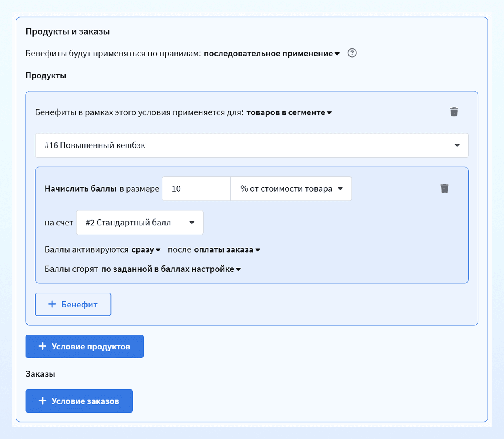
Task: Open the % от стоимости товара dropdown
Action: [x=291, y=188]
